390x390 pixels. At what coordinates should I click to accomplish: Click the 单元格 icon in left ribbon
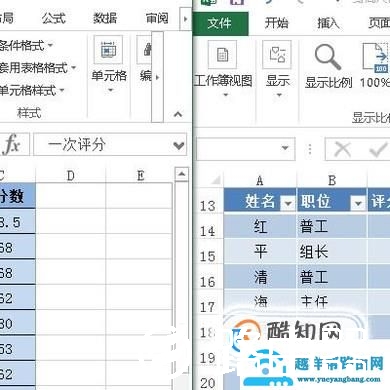click(x=108, y=50)
